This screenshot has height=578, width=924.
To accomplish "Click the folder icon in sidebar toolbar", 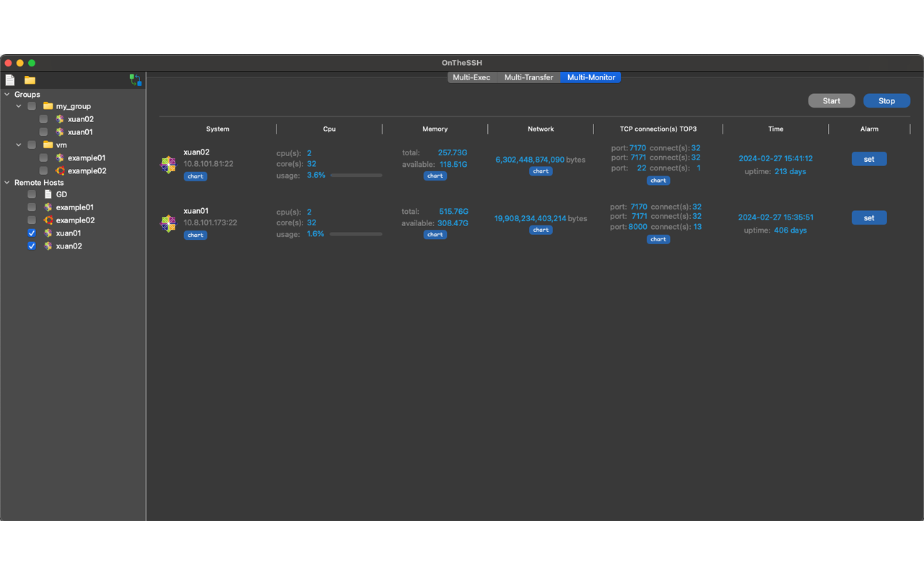I will point(29,80).
